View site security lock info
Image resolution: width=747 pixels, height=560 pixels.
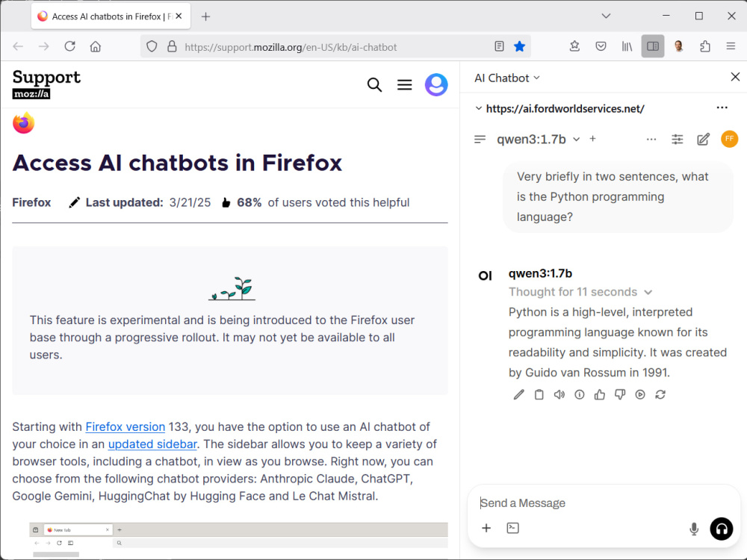(172, 46)
